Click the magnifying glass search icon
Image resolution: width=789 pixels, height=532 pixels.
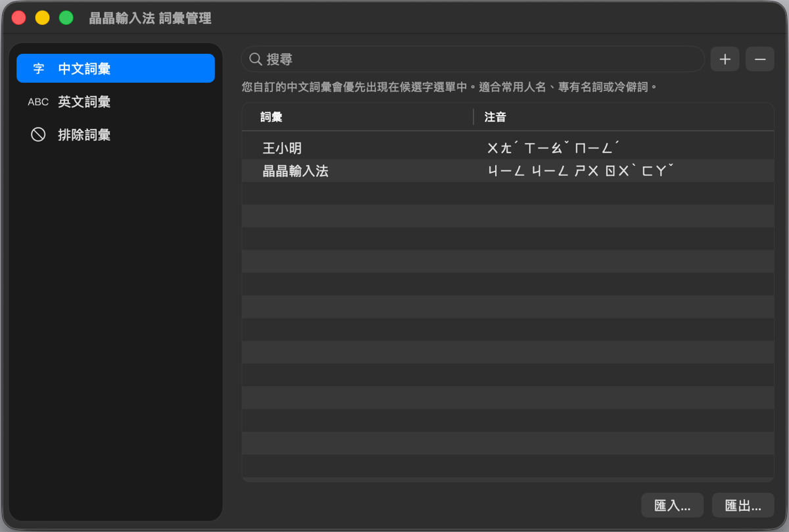[x=256, y=59]
